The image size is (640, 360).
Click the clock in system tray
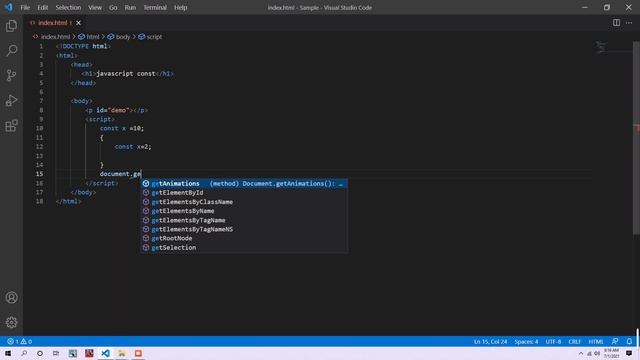(x=611, y=353)
